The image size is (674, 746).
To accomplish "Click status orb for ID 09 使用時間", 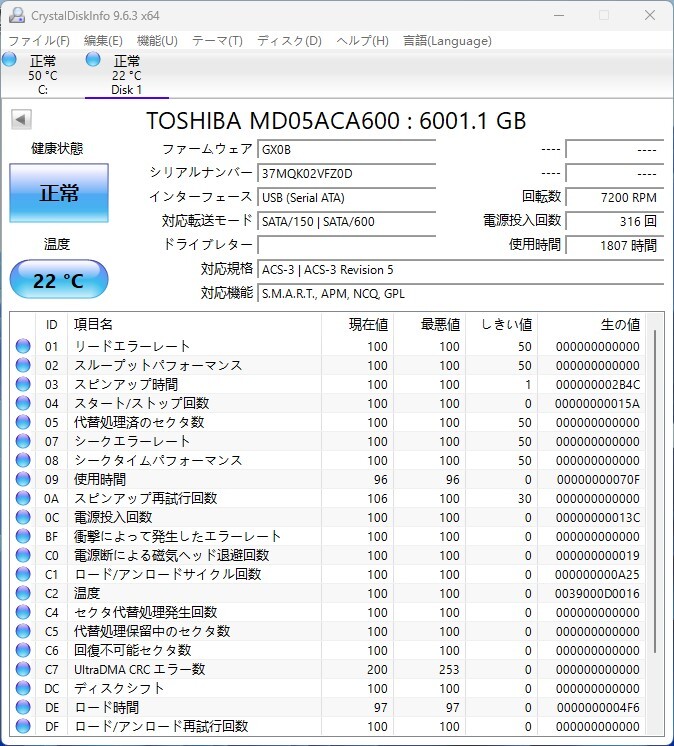I will (23, 479).
